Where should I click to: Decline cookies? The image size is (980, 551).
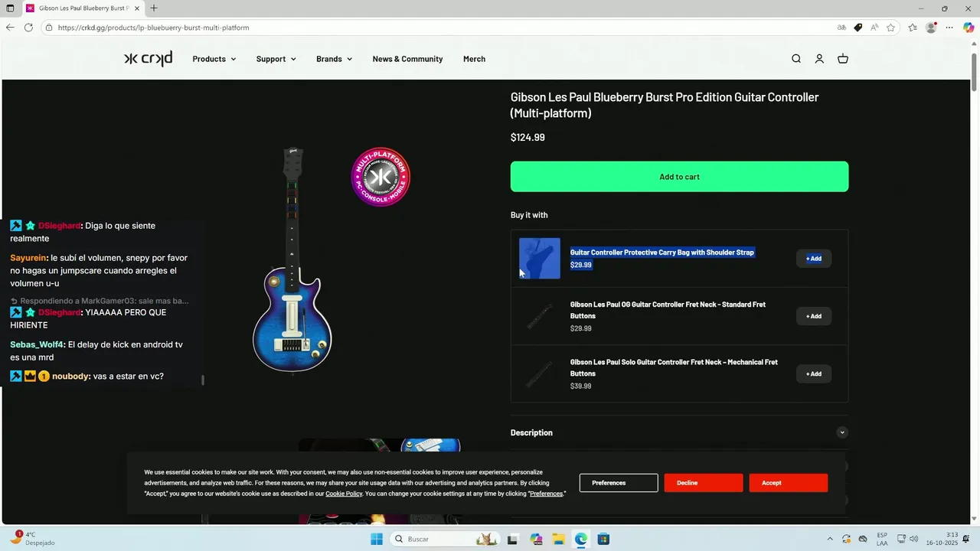(x=703, y=483)
